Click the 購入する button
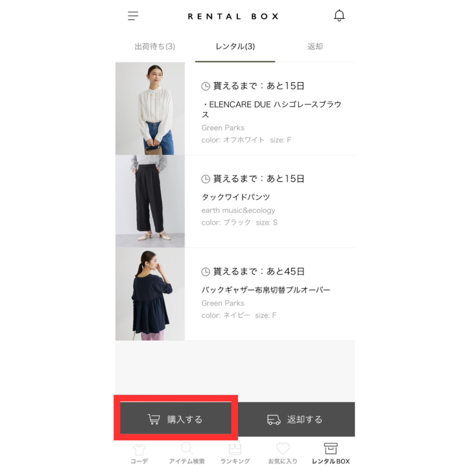Screen dimensions: 476x476 click(x=176, y=419)
